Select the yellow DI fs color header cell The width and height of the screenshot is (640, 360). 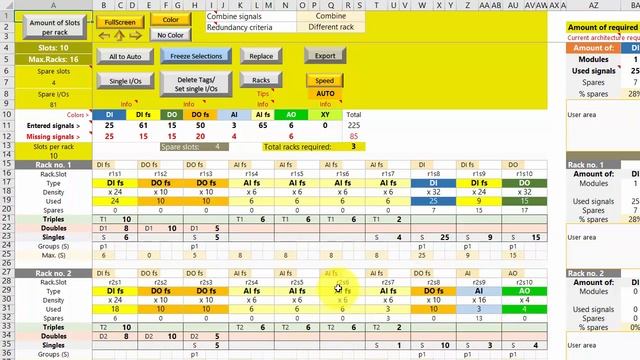coord(143,115)
